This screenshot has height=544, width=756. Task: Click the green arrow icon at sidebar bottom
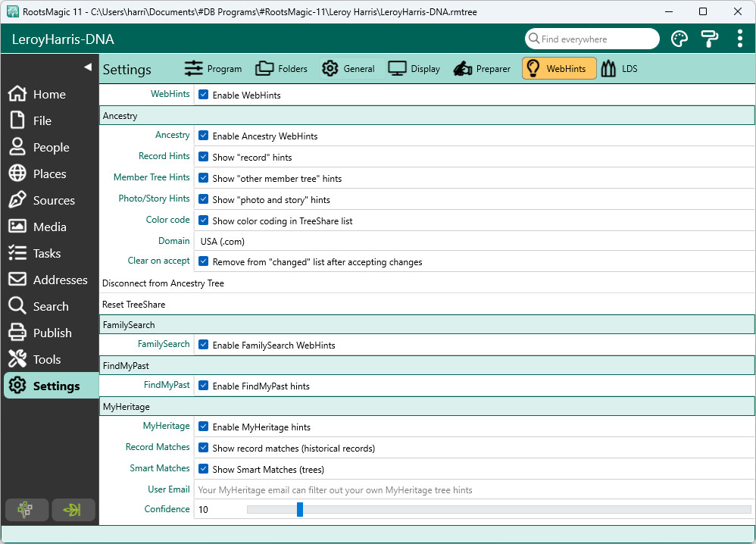pyautogui.click(x=73, y=509)
